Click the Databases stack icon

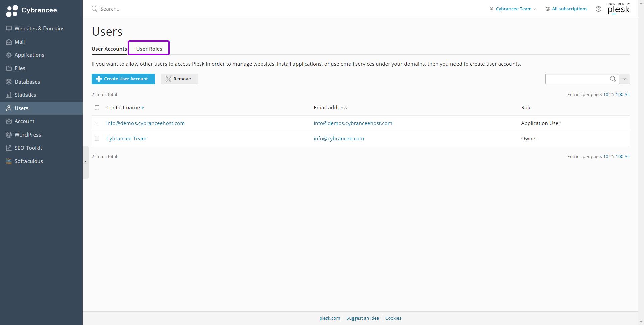(x=9, y=82)
